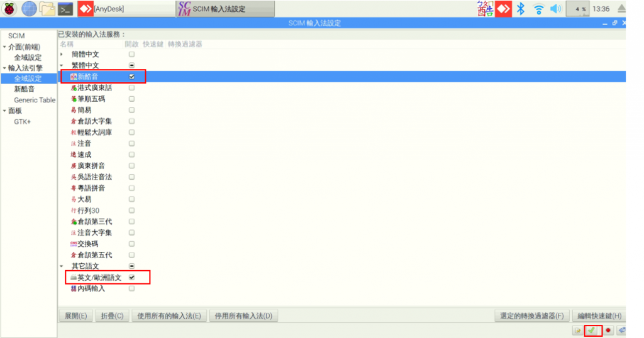Collapse the 其它語文 group
The width and height of the screenshot is (644, 338).
click(62, 266)
